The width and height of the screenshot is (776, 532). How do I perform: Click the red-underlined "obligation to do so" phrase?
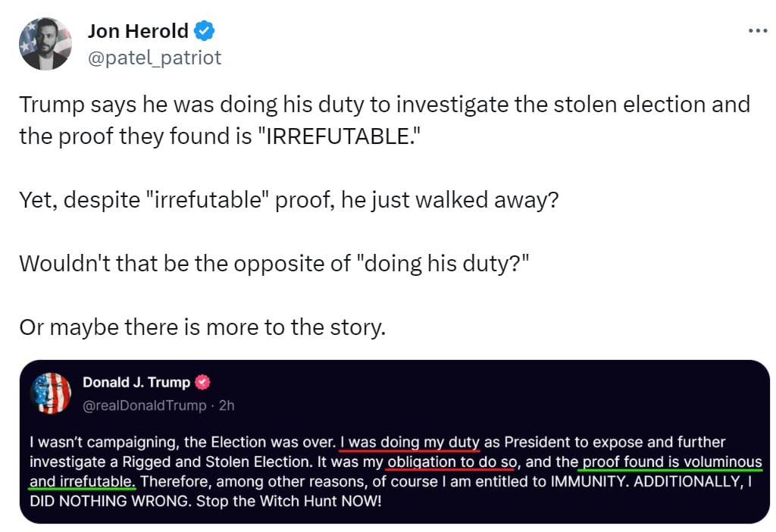(x=450, y=462)
